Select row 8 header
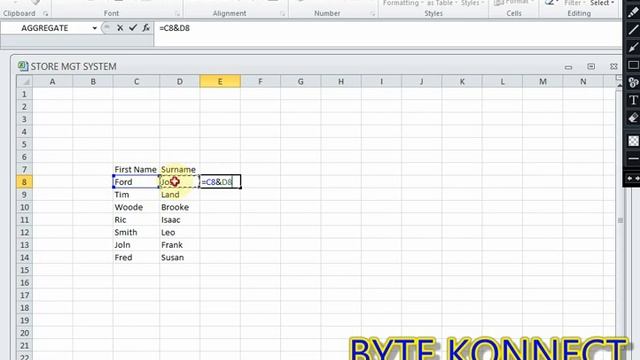The image size is (640, 360). (24, 182)
